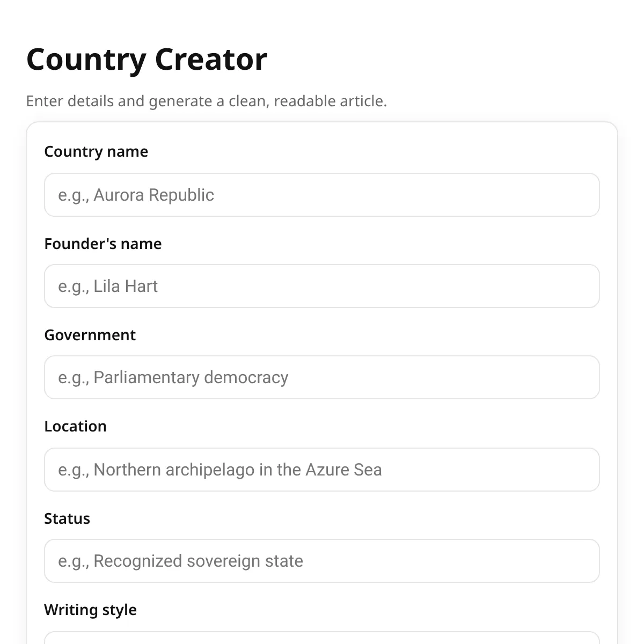This screenshot has height=644, width=644.
Task: Select the Government input field
Action: 322,377
